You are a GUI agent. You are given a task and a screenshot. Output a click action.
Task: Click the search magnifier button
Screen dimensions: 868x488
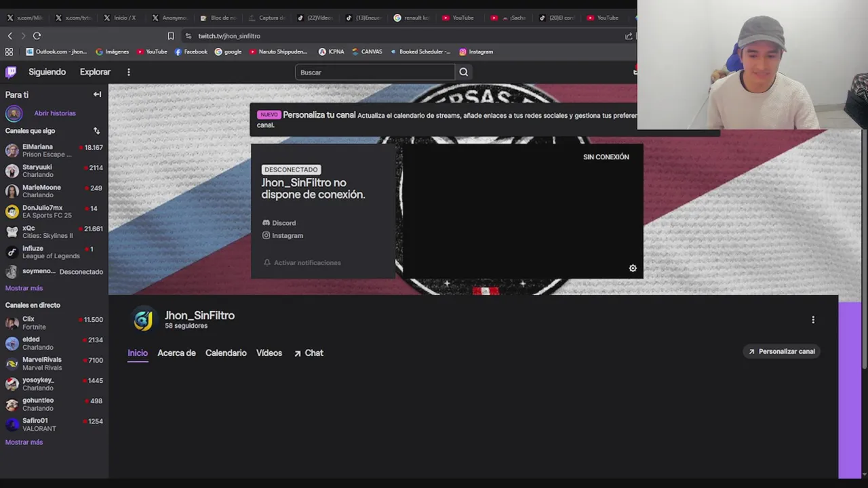point(463,72)
